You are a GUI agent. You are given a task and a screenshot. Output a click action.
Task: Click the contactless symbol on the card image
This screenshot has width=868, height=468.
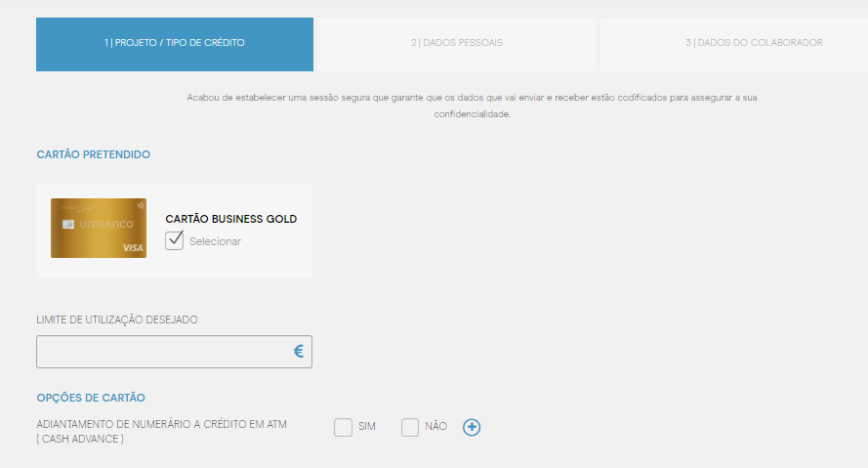coord(141,206)
